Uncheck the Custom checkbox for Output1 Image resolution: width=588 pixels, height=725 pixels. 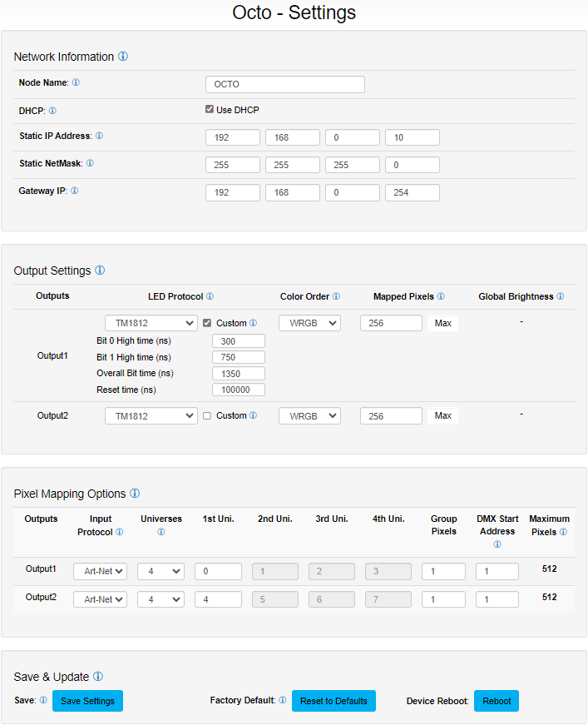[207, 323]
